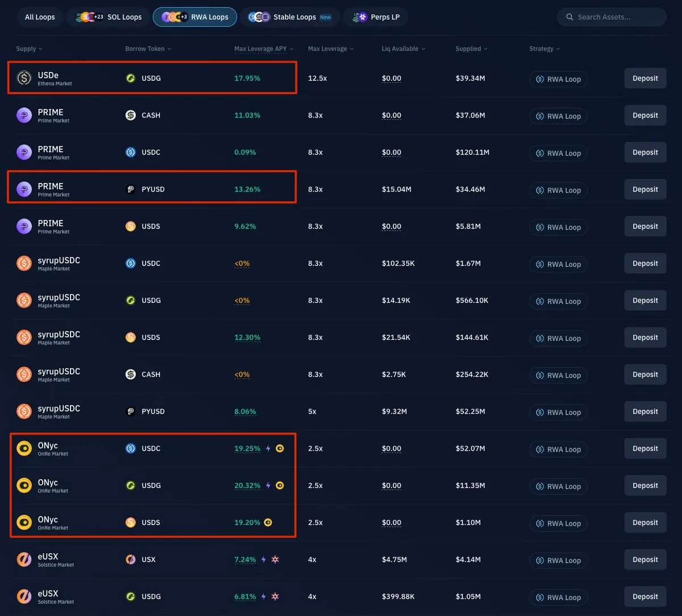Click USDG icon in syrupUSDC $14.19K row
Screen dimensions: 682x616
pos(131,300)
